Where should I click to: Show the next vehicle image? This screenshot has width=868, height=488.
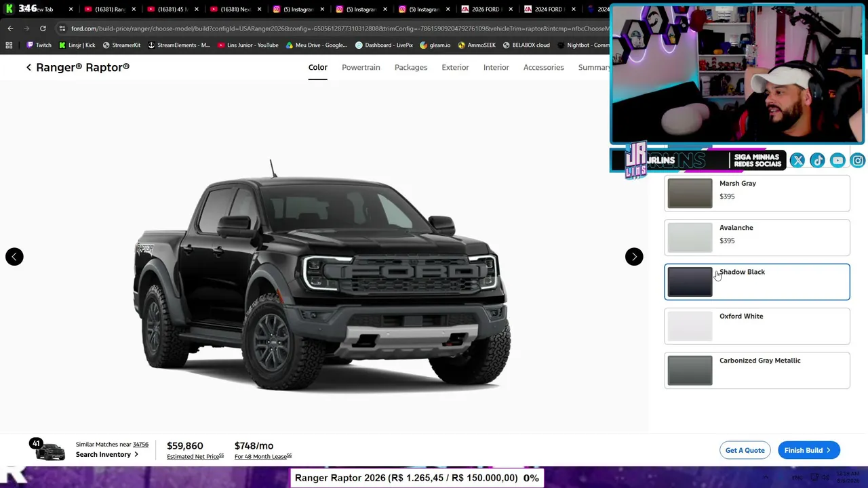pos(634,256)
